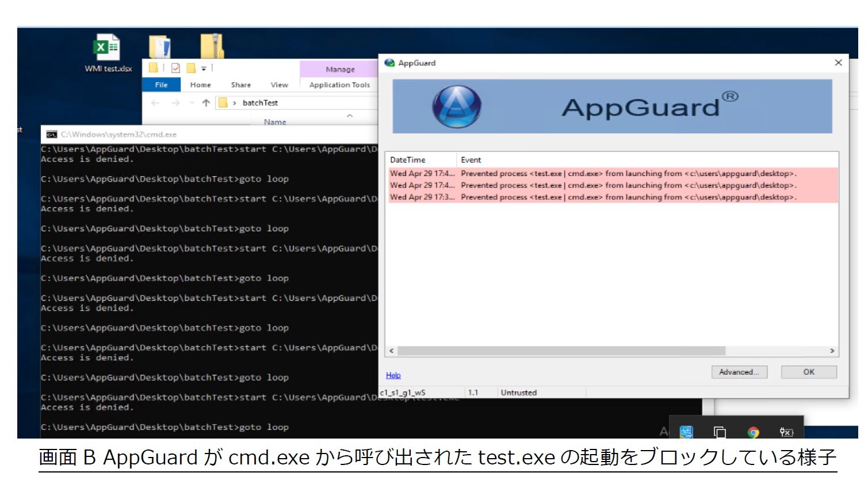The height and width of the screenshot is (503, 868).
Task: Confirm with the OK button in AppGuard
Action: click(x=808, y=372)
